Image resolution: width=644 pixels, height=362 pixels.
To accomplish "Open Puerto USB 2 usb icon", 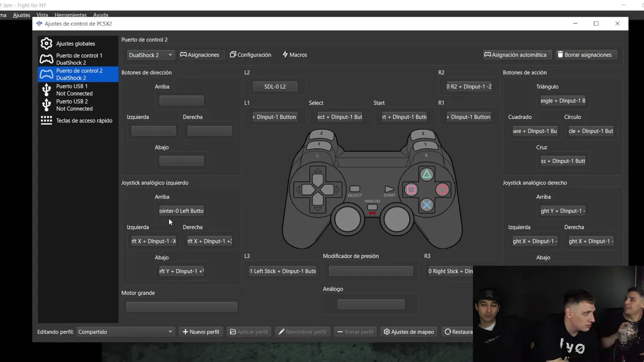I will point(46,105).
